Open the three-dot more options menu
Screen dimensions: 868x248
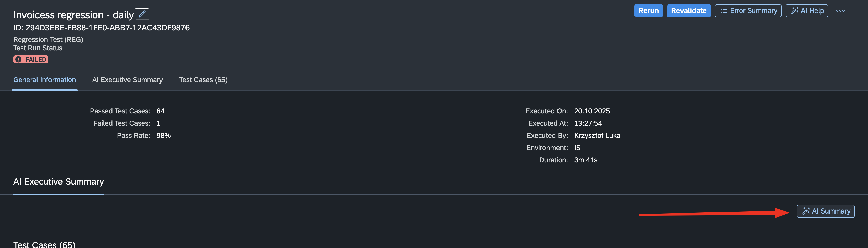coord(840,11)
